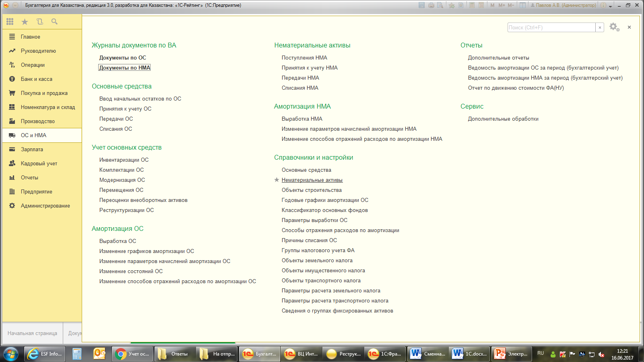Select Банк и касса section in sidebar
This screenshot has width=644, height=362.
click(42, 79)
